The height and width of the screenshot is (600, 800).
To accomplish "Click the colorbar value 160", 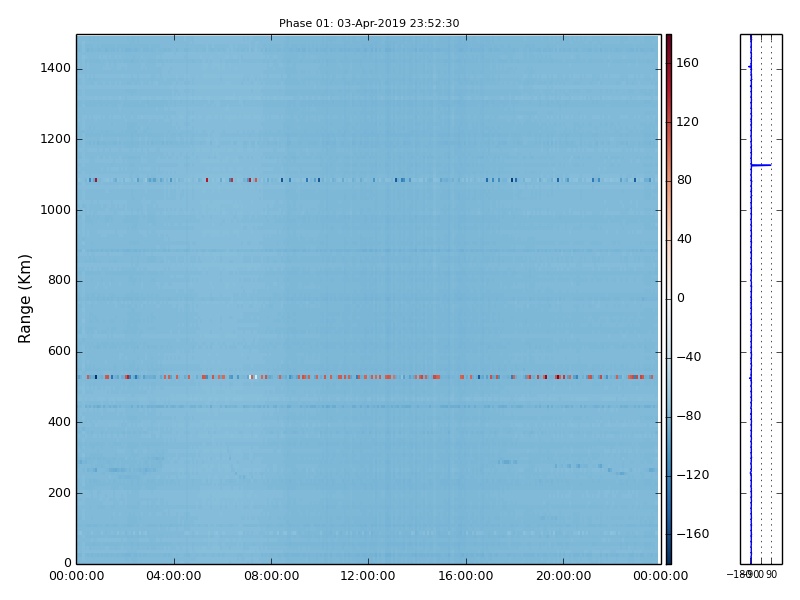I will pos(687,63).
